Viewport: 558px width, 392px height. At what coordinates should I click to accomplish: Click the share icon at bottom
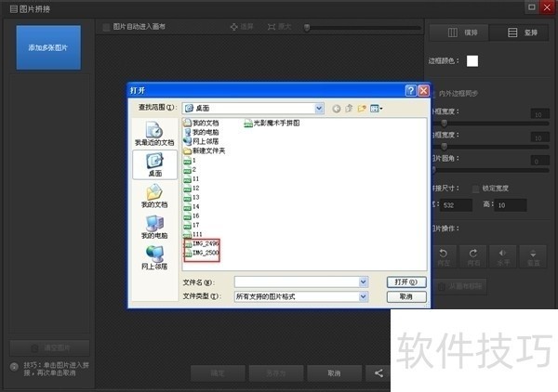379,372
